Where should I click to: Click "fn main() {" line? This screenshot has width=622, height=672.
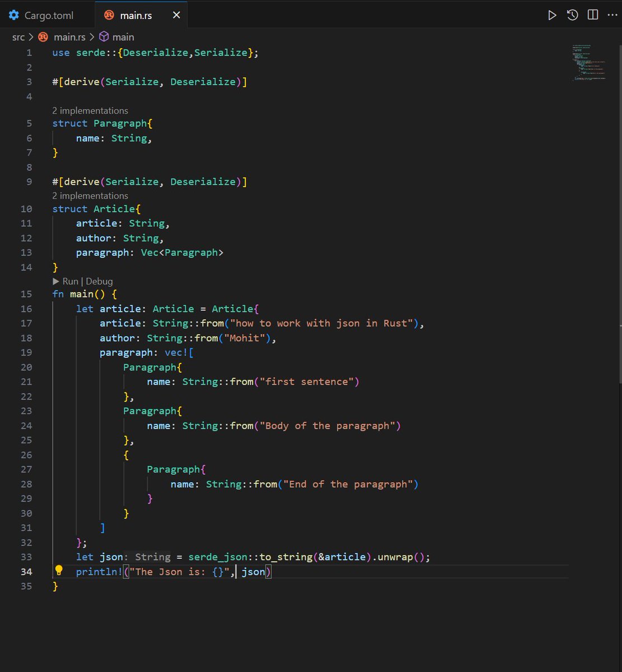pyautogui.click(x=85, y=294)
